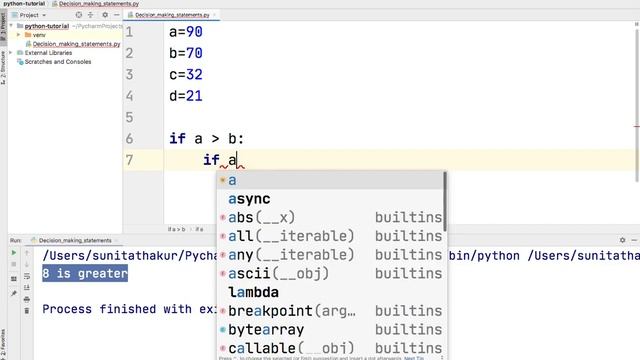Click code line 'a=90'
The height and width of the screenshot is (360, 640).
click(x=186, y=32)
